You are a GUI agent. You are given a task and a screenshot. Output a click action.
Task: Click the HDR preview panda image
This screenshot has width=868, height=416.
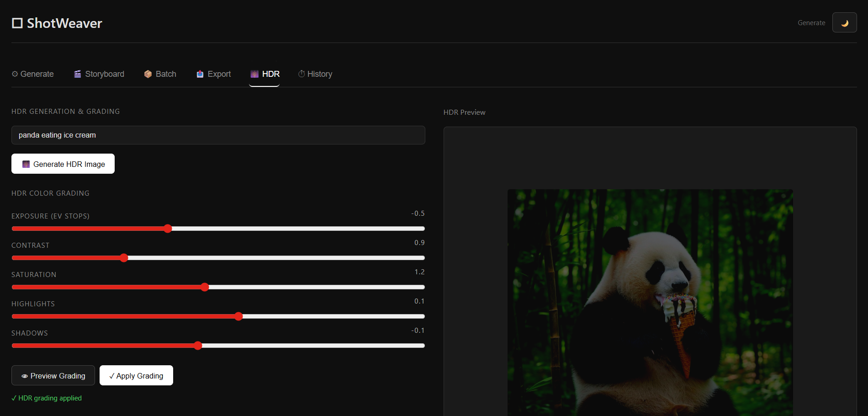[650, 303]
